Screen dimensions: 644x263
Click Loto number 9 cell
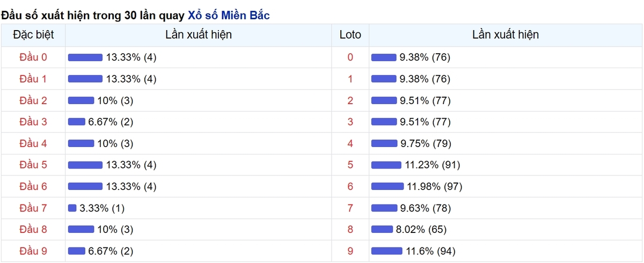tap(350, 251)
